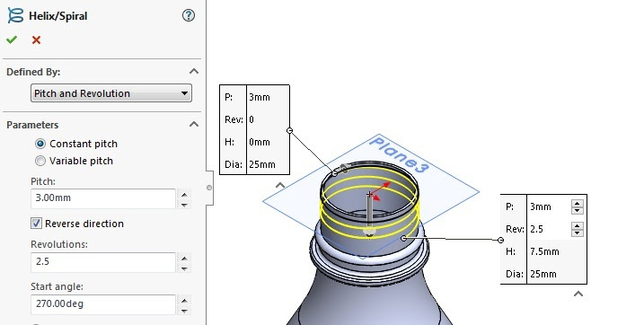Click red direction arrow on helix
The height and width of the screenshot is (325, 644).
coord(381,189)
